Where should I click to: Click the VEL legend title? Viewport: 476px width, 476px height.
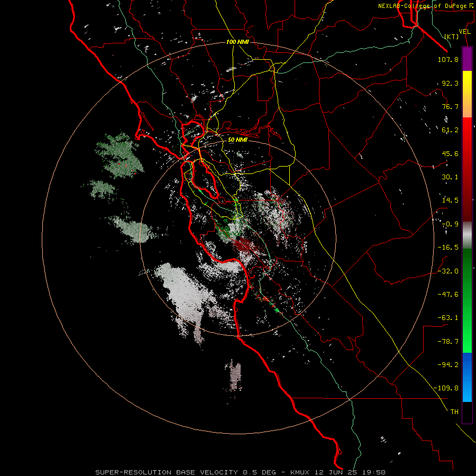(464, 32)
